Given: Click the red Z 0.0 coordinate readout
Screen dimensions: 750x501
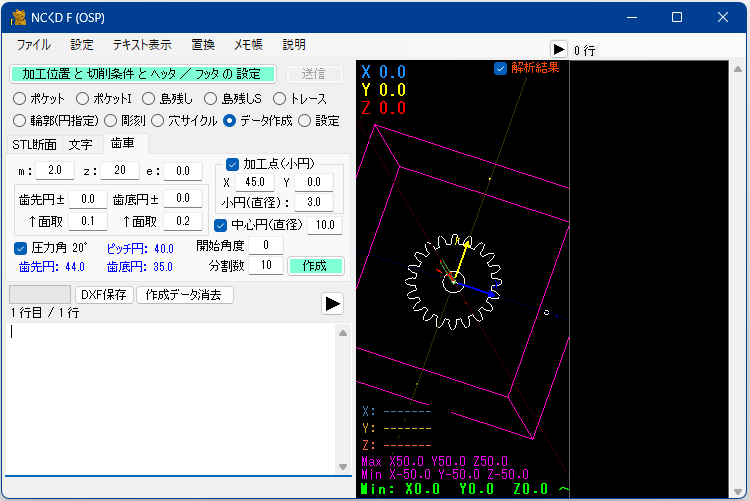Looking at the screenshot, I should point(384,108).
